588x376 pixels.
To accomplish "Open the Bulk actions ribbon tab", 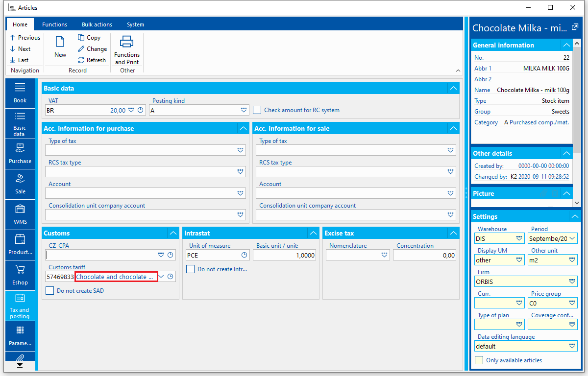I will (x=97, y=24).
